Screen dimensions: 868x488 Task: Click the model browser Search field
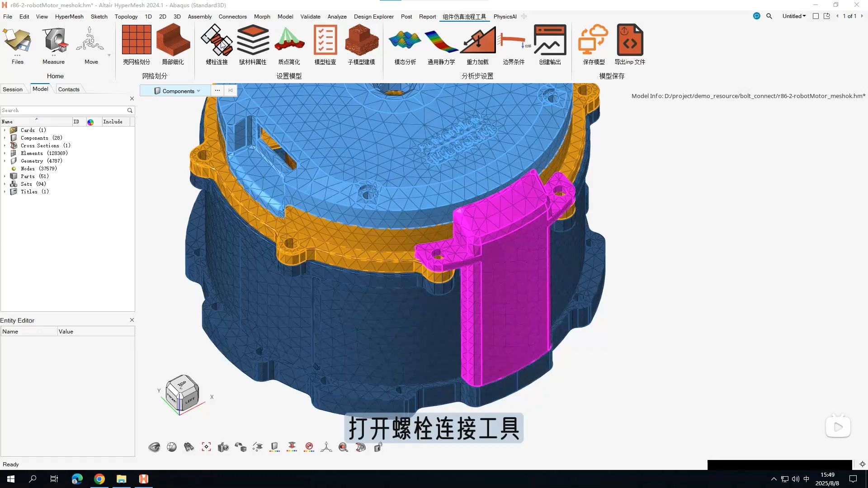pos(63,110)
